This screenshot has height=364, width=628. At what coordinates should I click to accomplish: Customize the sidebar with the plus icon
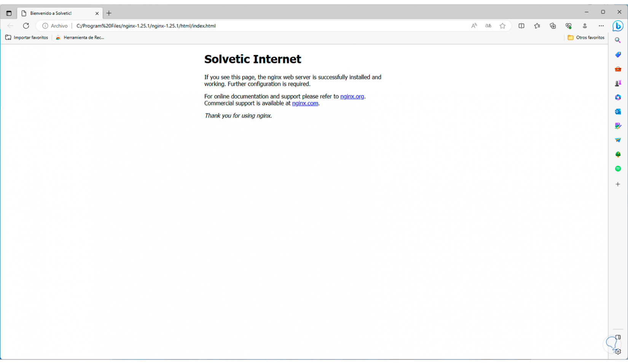pyautogui.click(x=618, y=184)
